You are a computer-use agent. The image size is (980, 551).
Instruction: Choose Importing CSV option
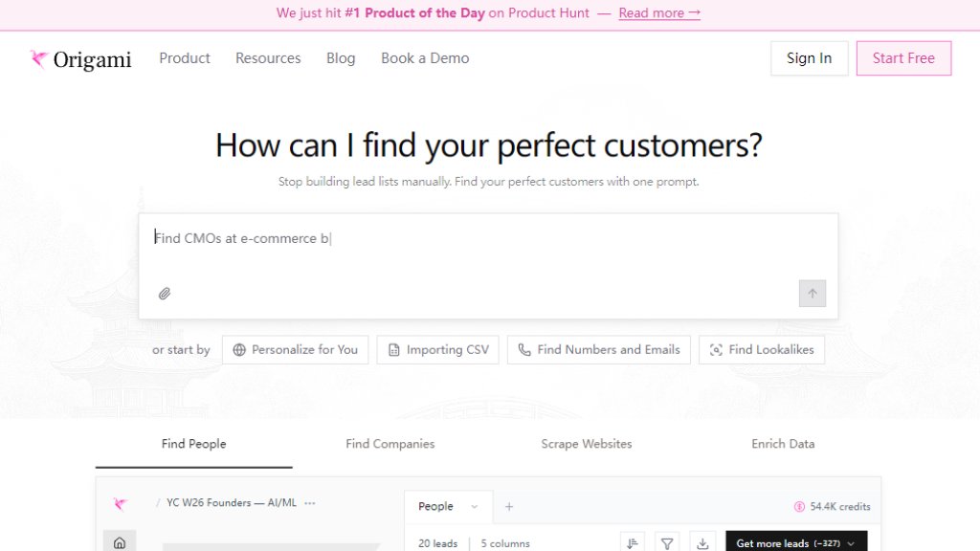(x=437, y=350)
